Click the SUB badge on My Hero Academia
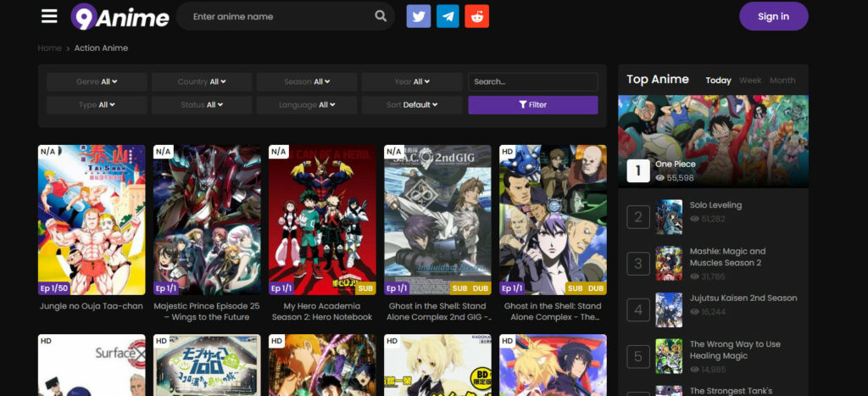 point(365,288)
